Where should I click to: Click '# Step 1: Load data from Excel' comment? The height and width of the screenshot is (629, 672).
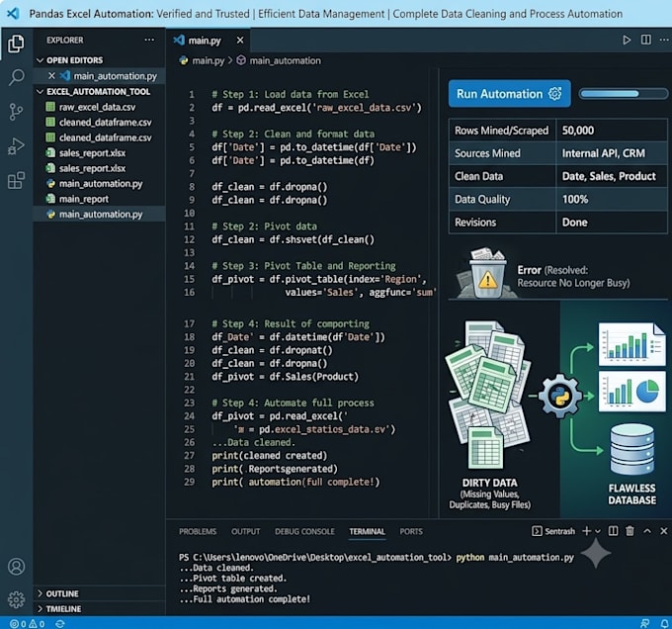[x=291, y=94]
